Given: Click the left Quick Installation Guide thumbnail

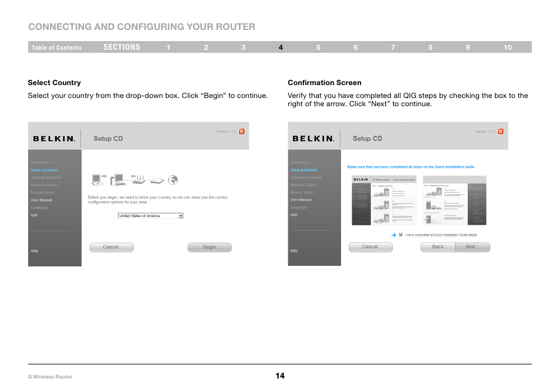Looking at the screenshot, I should point(384,201).
